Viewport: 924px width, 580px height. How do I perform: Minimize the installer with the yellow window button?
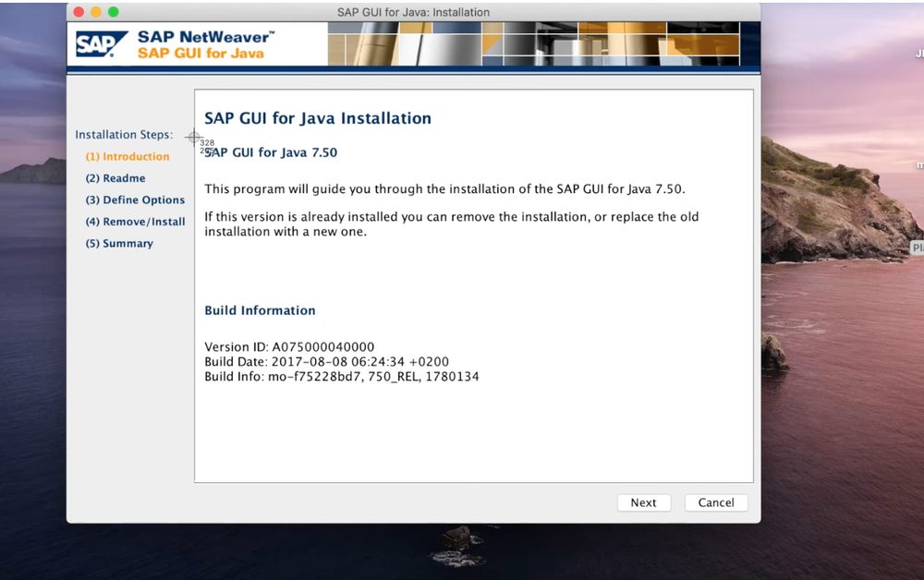tap(96, 12)
